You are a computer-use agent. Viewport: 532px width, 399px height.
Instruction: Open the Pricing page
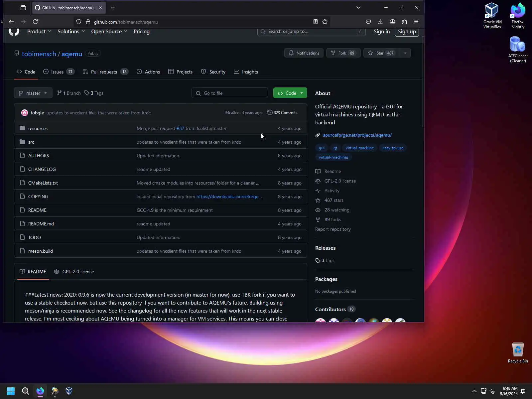tap(142, 31)
